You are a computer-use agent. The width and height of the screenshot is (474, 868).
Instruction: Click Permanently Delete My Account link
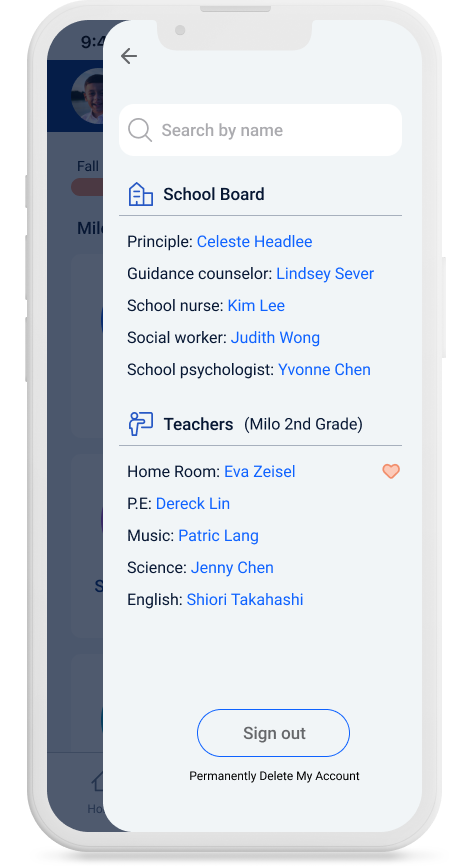pyautogui.click(x=274, y=776)
